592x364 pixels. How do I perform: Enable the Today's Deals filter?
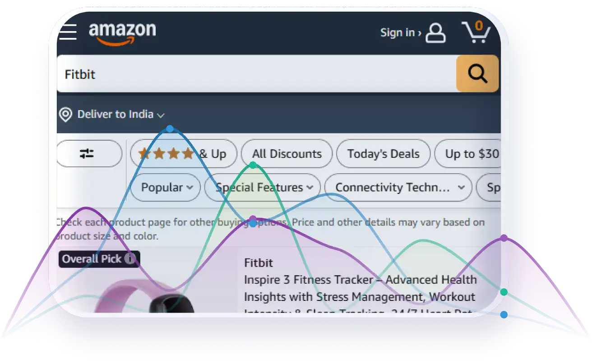click(383, 154)
